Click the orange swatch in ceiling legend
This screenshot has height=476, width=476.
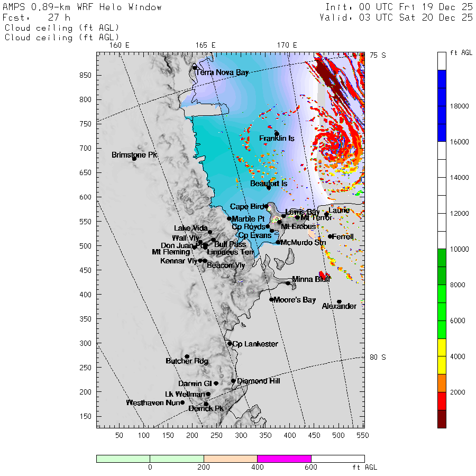coord(442,383)
